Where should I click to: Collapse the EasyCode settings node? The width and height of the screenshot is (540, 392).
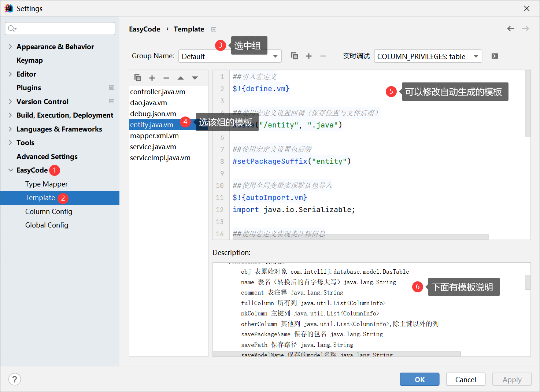(x=10, y=170)
